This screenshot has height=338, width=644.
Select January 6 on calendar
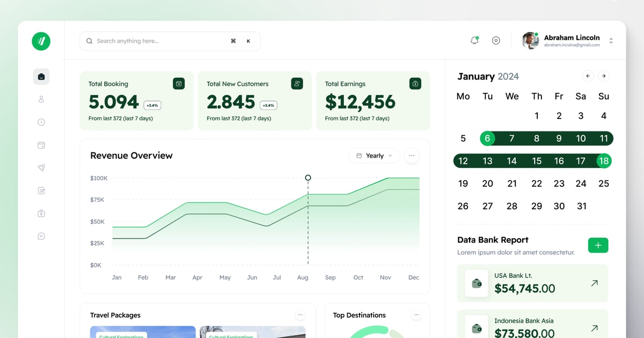(x=487, y=138)
